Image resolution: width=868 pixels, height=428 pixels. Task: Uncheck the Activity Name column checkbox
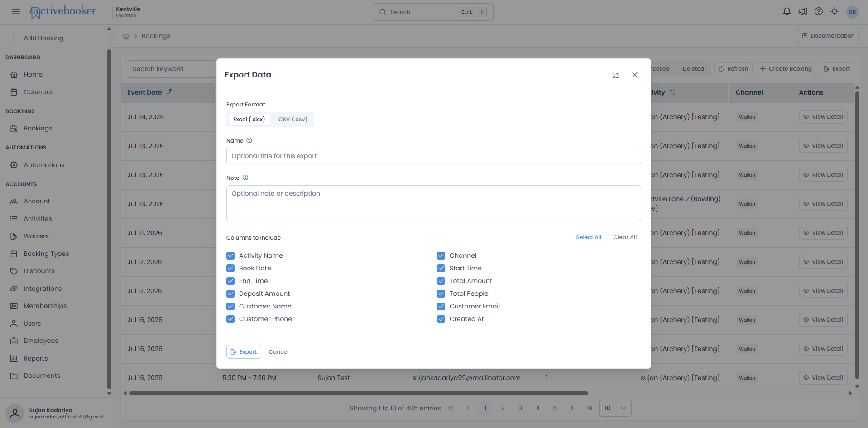click(230, 255)
